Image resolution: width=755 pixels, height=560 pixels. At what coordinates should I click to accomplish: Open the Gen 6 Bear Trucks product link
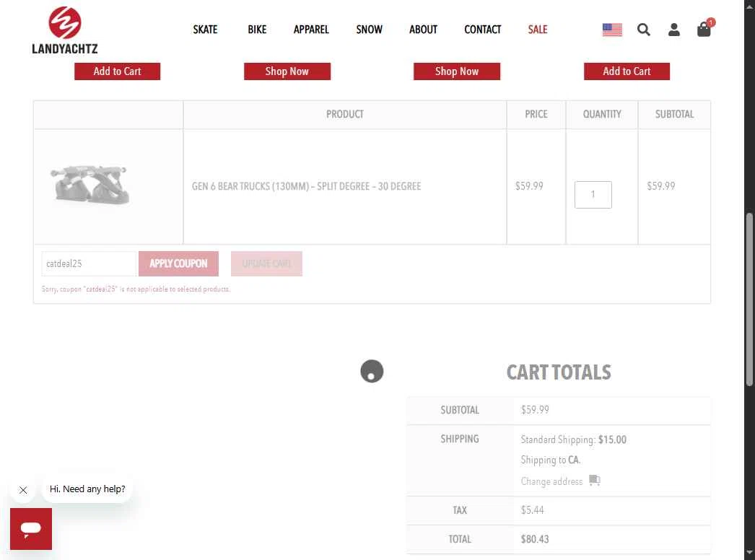306,186
